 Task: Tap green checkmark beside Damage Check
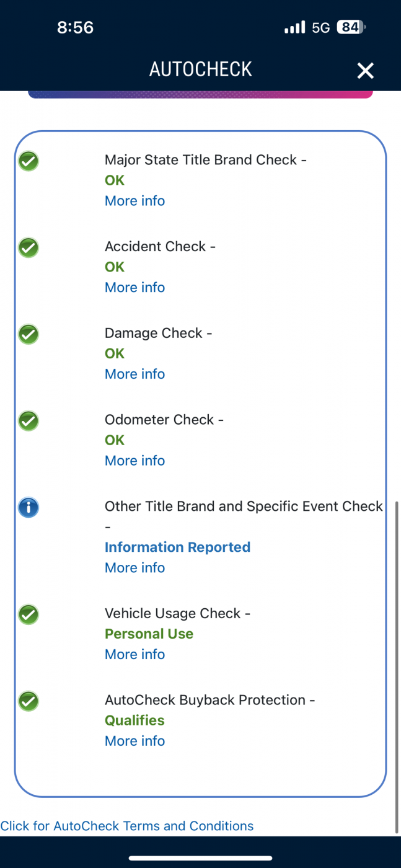click(29, 335)
